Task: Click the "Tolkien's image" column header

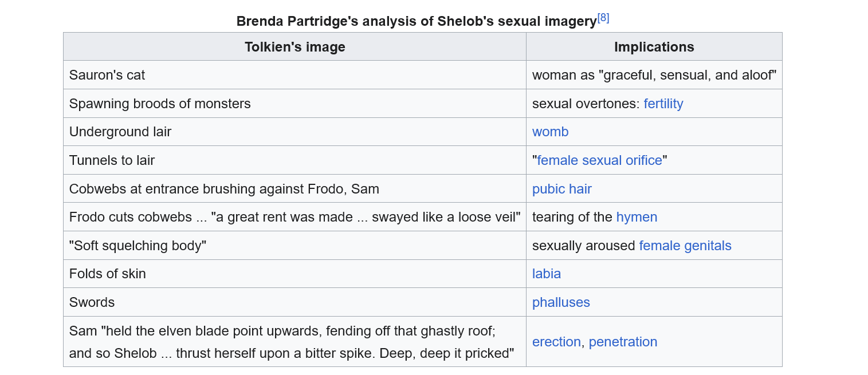Action: [x=294, y=47]
